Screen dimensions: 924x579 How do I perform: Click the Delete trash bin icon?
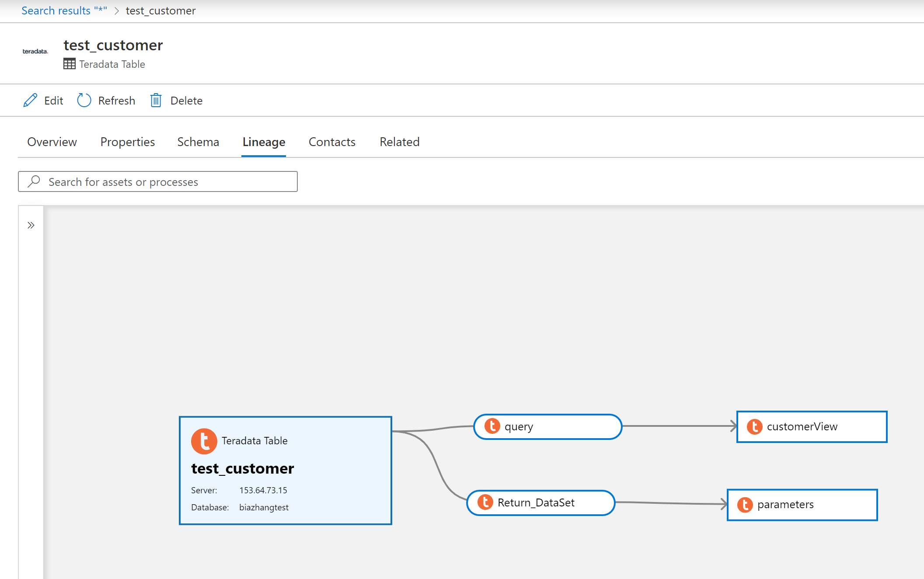click(x=155, y=100)
